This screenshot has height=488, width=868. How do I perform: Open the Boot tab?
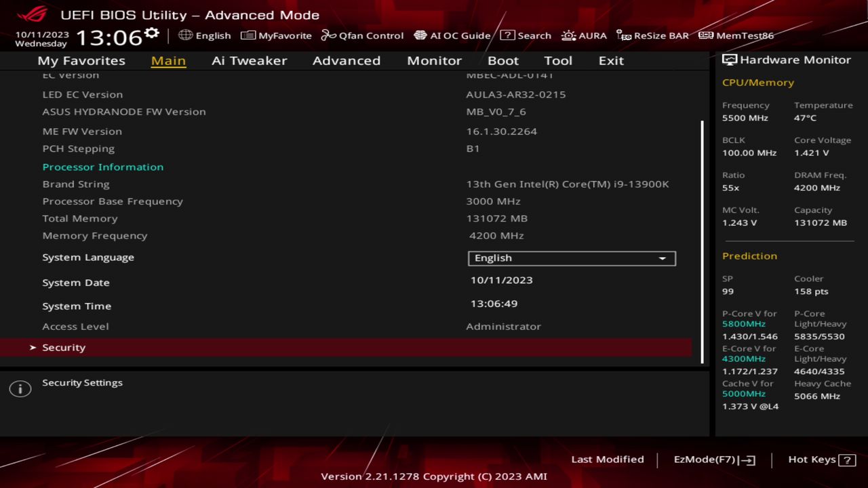click(503, 60)
